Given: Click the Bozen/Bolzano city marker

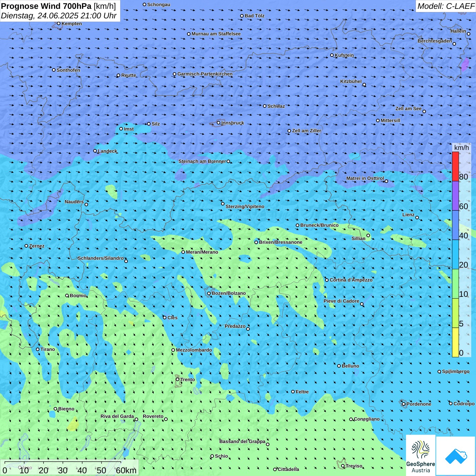Looking at the screenshot, I should pyautogui.click(x=209, y=293).
